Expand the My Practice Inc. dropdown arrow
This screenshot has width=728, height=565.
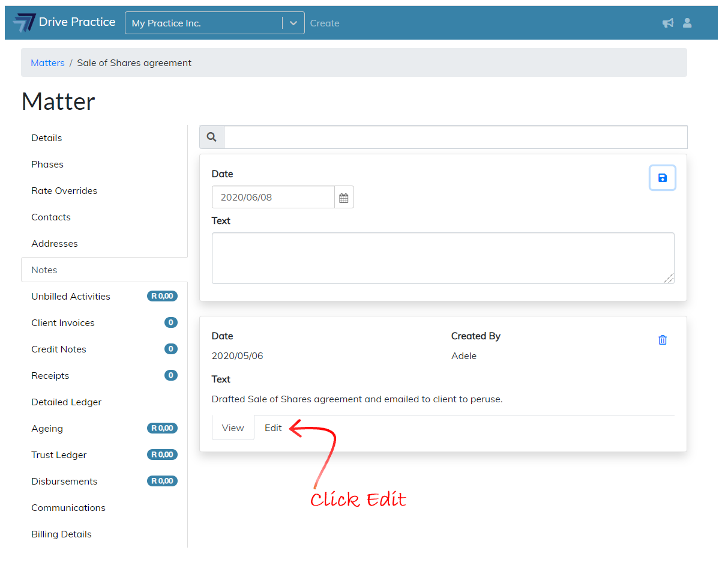[x=293, y=23]
